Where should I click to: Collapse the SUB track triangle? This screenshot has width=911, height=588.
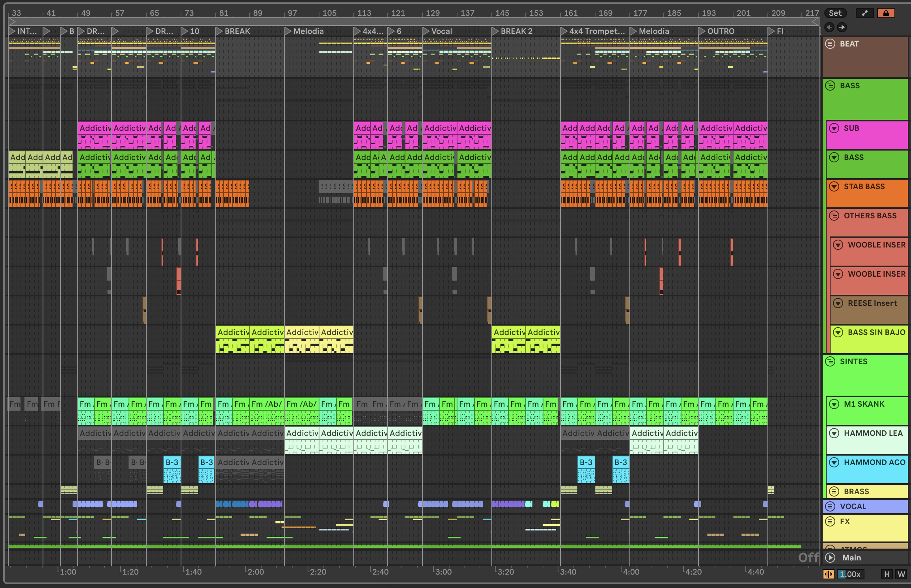tap(834, 128)
